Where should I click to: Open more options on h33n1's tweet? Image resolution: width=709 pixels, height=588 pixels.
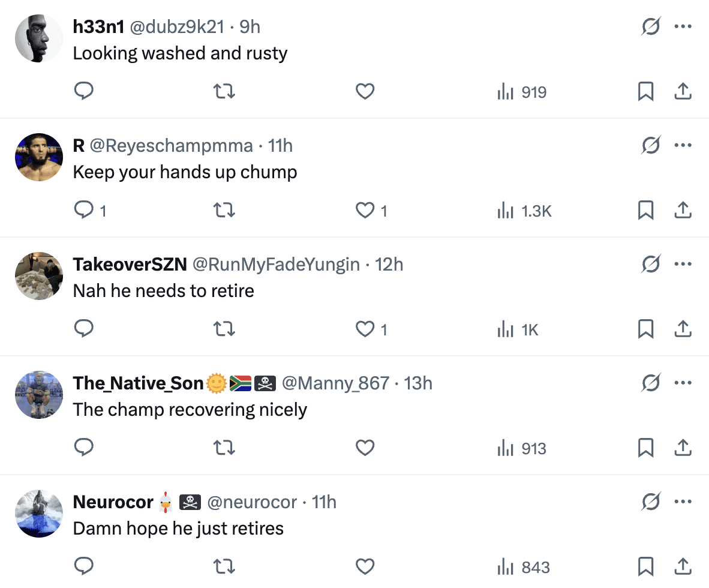tap(683, 26)
